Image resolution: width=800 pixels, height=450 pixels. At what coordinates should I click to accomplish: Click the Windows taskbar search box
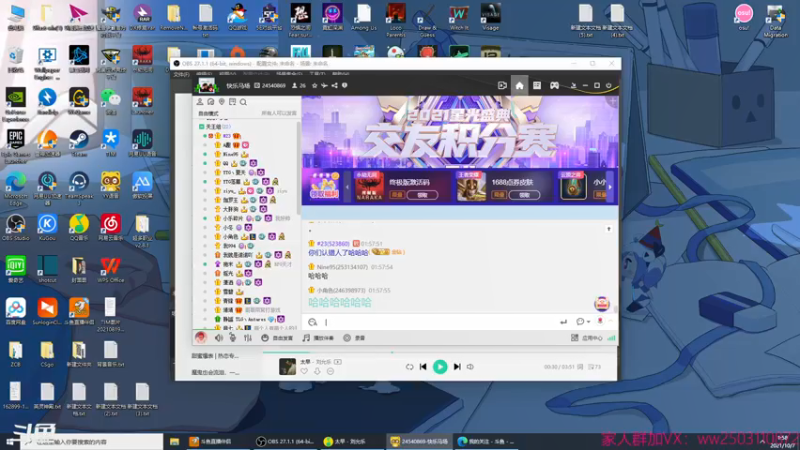92,441
